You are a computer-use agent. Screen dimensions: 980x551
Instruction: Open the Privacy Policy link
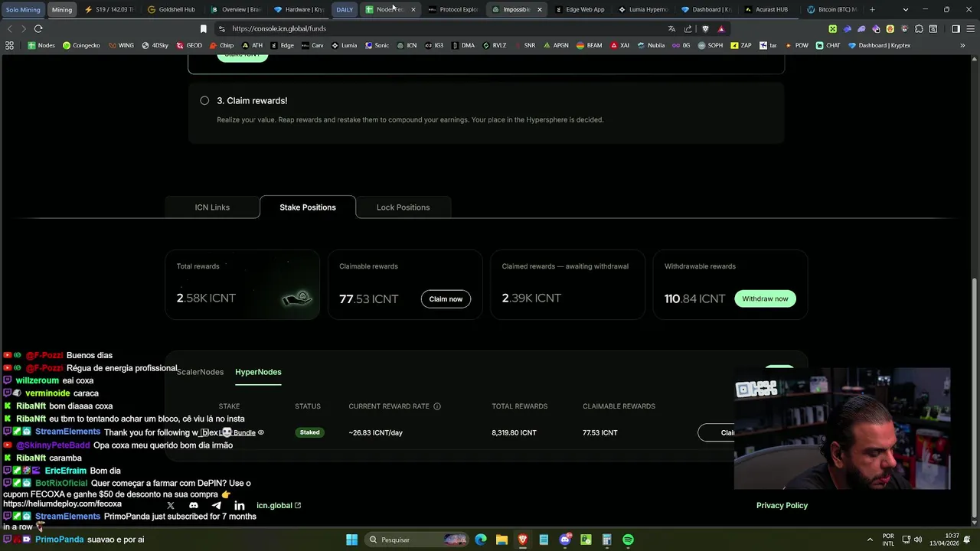(782, 505)
